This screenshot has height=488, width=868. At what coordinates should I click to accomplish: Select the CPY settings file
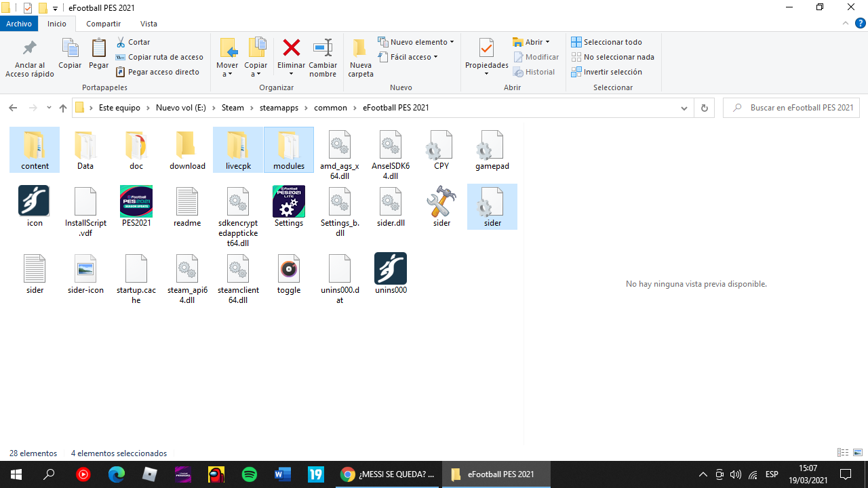441,150
